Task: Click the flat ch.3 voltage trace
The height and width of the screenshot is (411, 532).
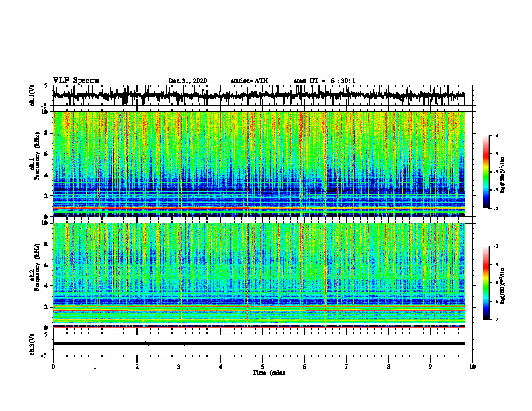Action: tap(259, 344)
